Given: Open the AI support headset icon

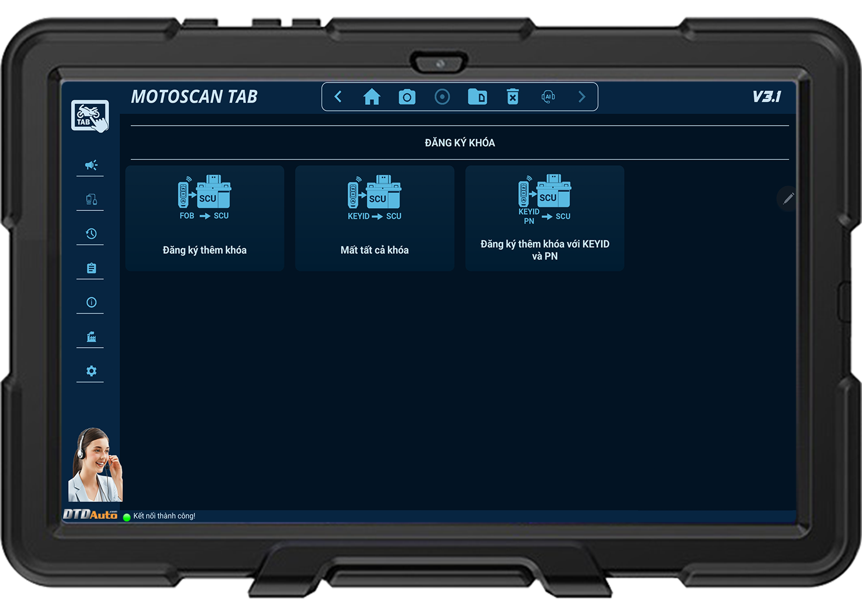Looking at the screenshot, I should pos(548,97).
